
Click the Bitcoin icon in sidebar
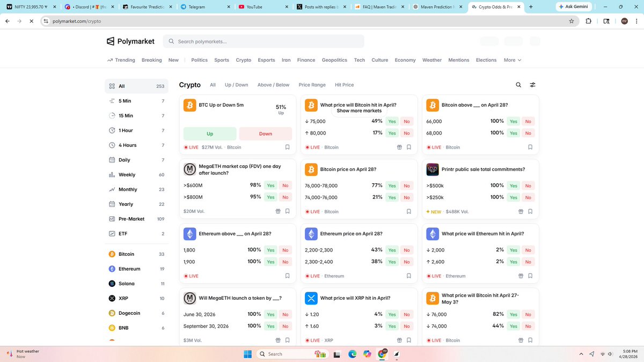coord(112,254)
